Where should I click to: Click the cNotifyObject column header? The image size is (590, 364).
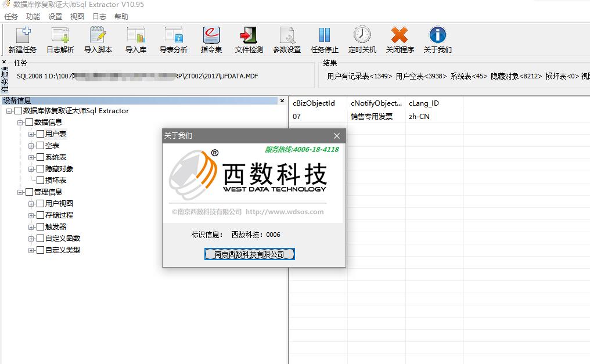376,103
